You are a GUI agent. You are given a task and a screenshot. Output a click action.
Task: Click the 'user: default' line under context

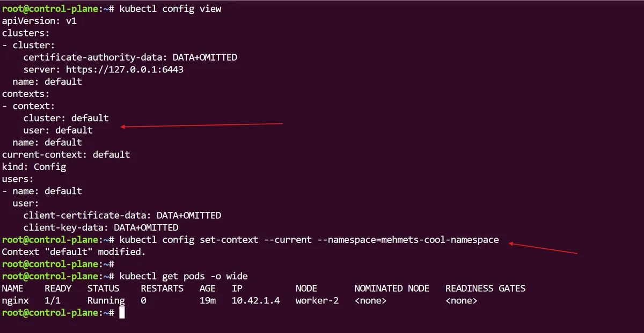(x=58, y=130)
